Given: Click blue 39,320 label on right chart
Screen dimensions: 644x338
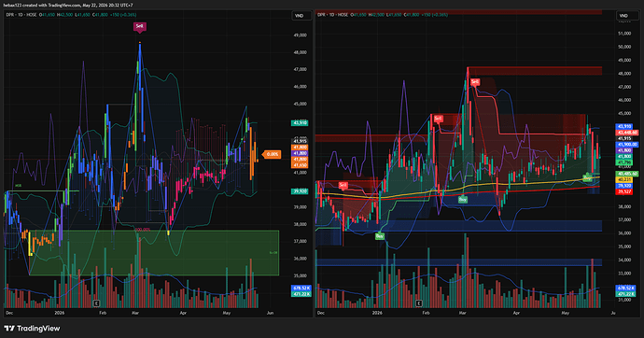Looking at the screenshot, I should [624, 186].
